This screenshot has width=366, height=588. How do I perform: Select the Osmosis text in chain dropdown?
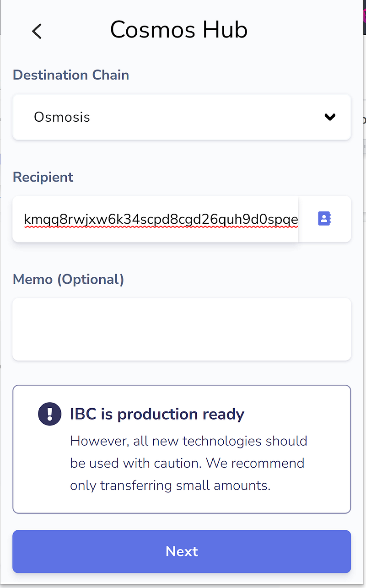pos(62,117)
